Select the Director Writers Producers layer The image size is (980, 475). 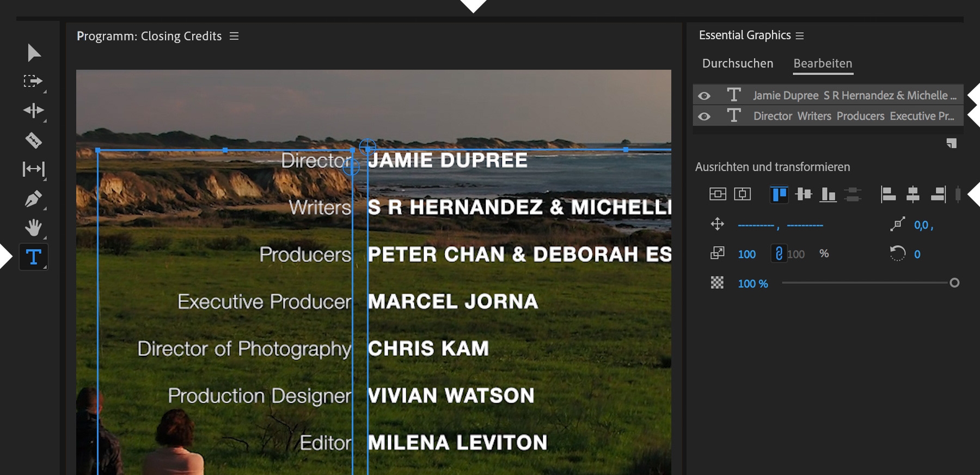(x=853, y=116)
